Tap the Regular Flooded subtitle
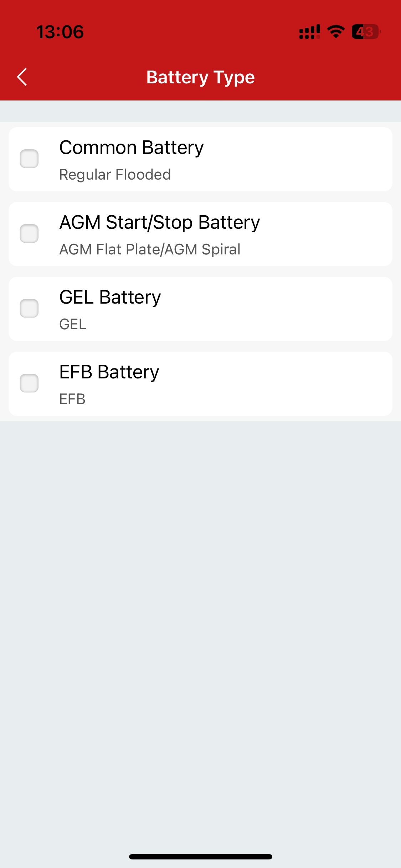 (115, 175)
